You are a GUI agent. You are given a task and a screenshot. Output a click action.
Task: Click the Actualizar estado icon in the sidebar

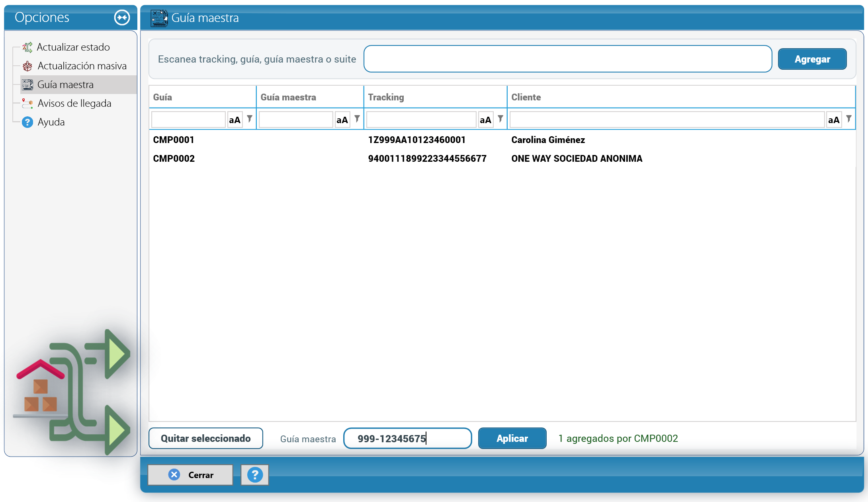coord(27,47)
